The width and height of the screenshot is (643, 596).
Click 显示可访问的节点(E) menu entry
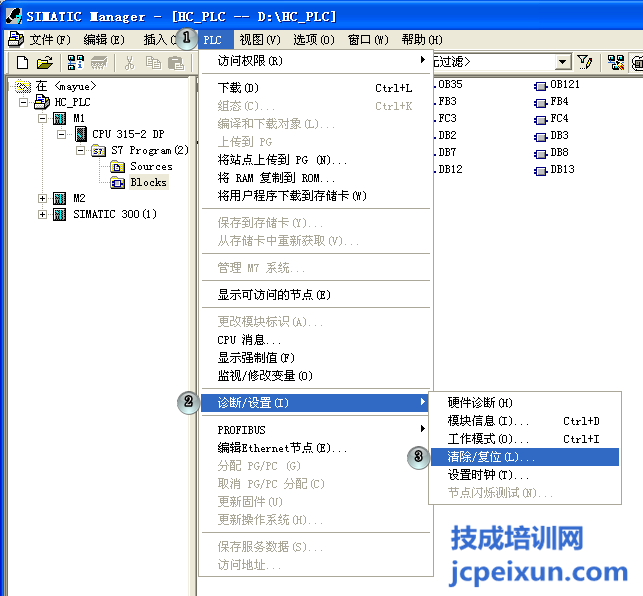pos(273,295)
